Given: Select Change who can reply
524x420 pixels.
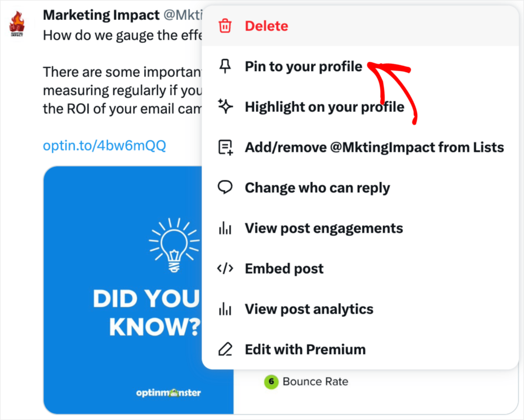Looking at the screenshot, I should tap(317, 187).
